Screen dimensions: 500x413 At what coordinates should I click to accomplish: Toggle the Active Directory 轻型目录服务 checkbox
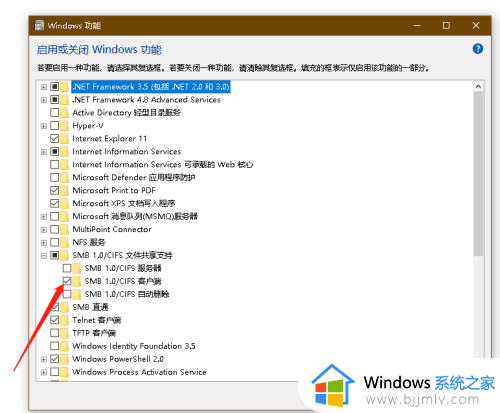pyautogui.click(x=55, y=113)
